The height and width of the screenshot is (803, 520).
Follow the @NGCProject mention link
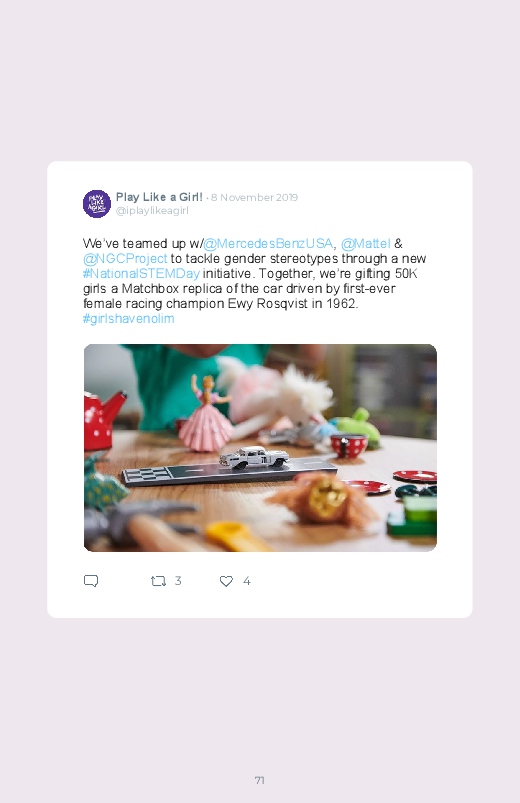click(x=125, y=259)
